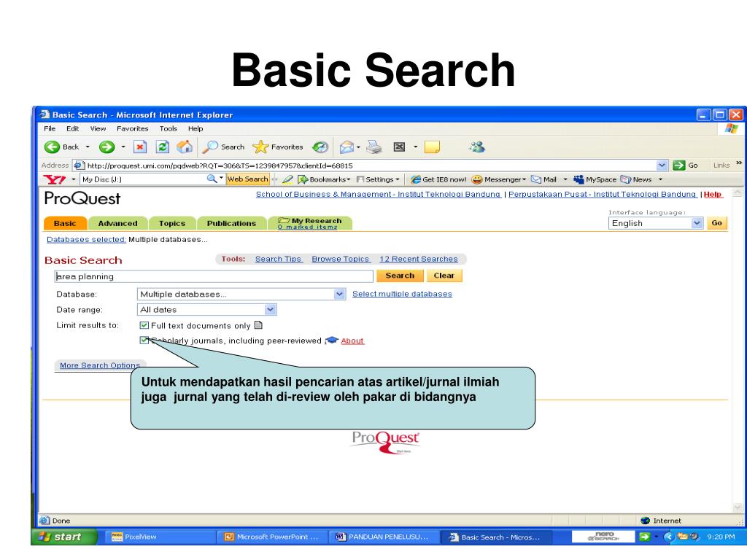Open the History clock icon
Viewport: 747px width, 560px height.
click(320, 147)
